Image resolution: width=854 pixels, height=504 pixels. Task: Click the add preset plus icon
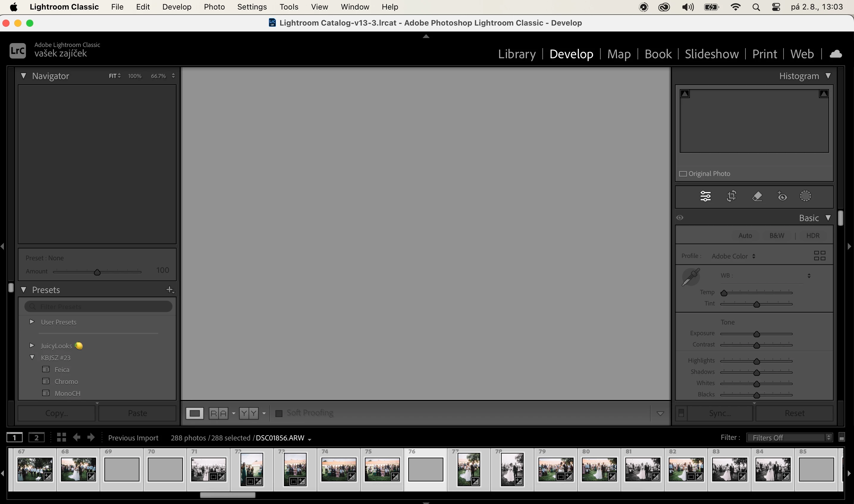click(169, 290)
